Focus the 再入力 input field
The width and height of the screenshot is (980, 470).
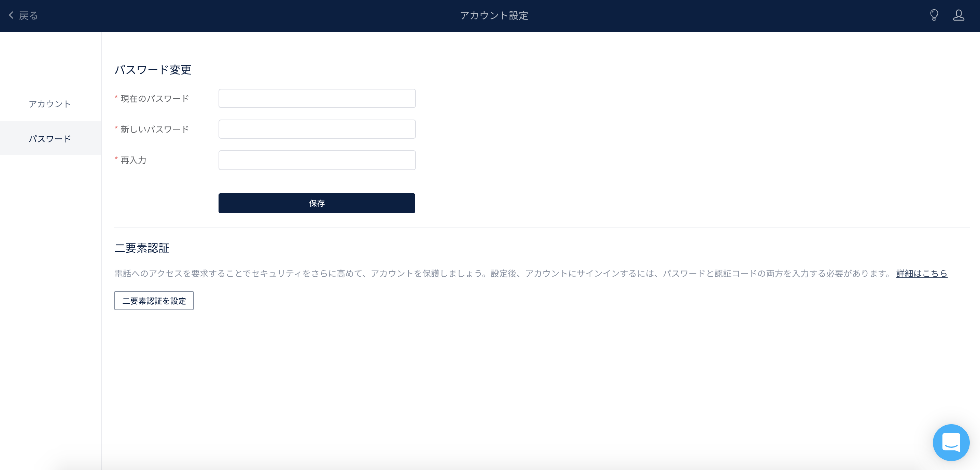pos(317,160)
